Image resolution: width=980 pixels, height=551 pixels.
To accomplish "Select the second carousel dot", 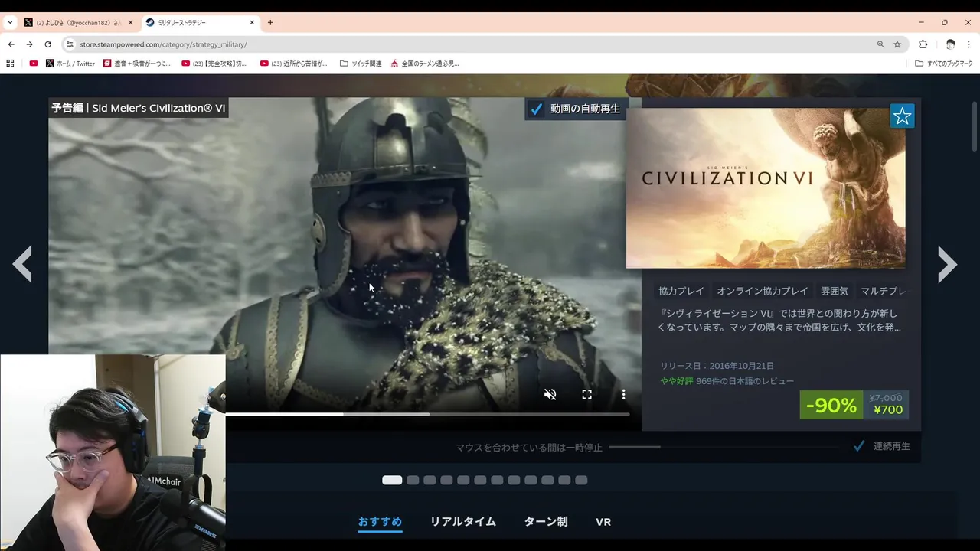I will point(413,481).
